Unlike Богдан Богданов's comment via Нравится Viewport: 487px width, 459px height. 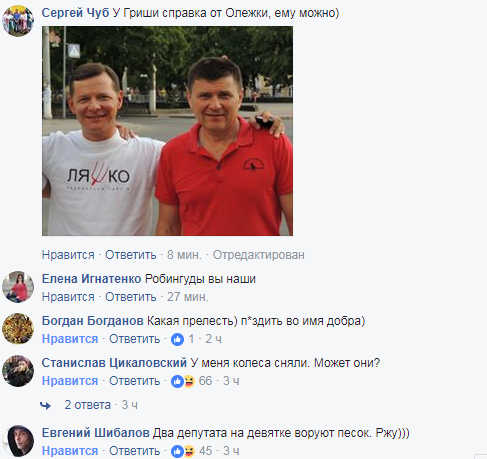pyautogui.click(x=70, y=339)
